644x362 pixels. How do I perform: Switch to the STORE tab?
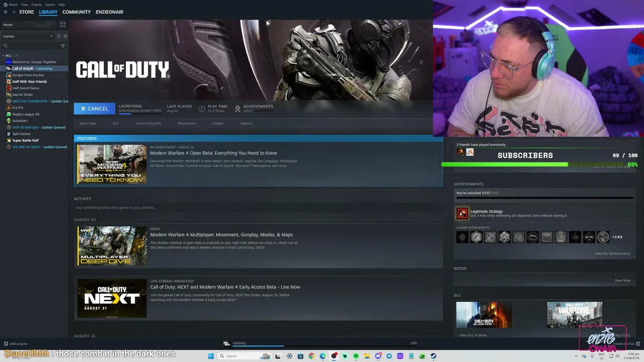coord(27,12)
